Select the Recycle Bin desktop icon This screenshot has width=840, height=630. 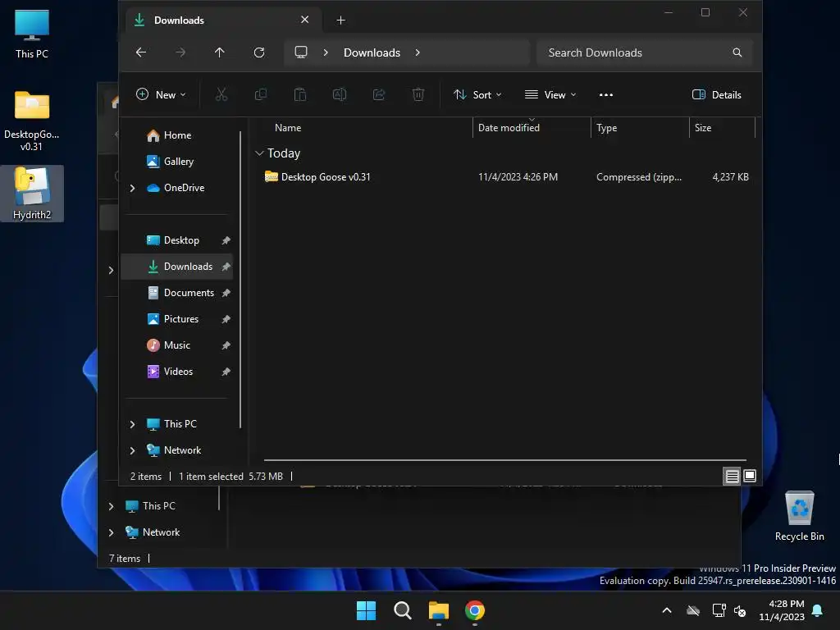799,516
